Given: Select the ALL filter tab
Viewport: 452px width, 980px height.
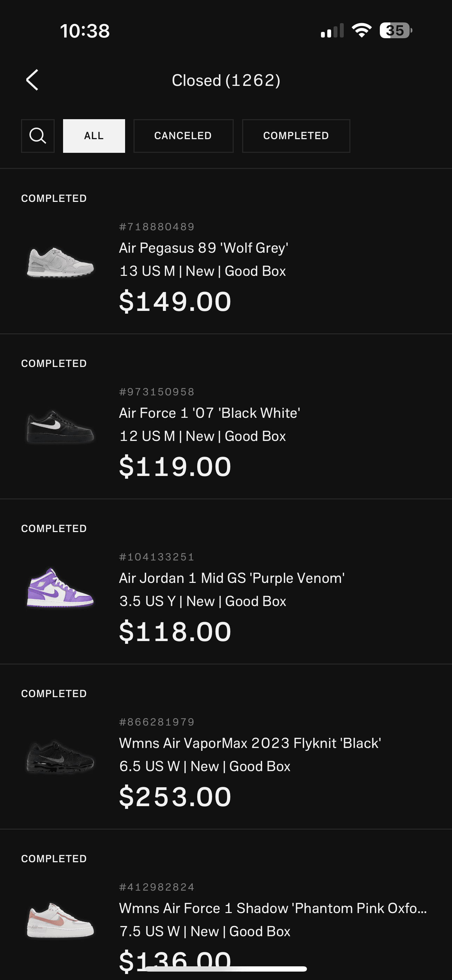Looking at the screenshot, I should coord(94,136).
